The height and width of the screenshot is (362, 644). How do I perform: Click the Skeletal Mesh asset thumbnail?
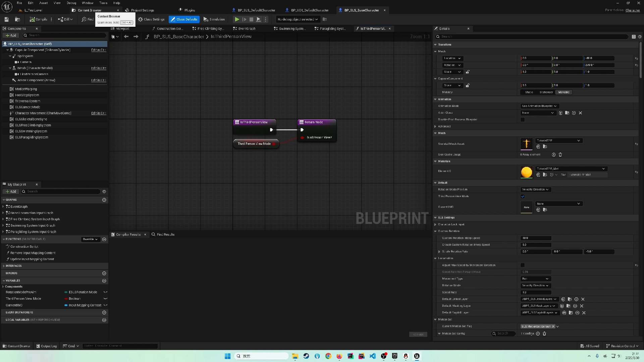point(526,144)
